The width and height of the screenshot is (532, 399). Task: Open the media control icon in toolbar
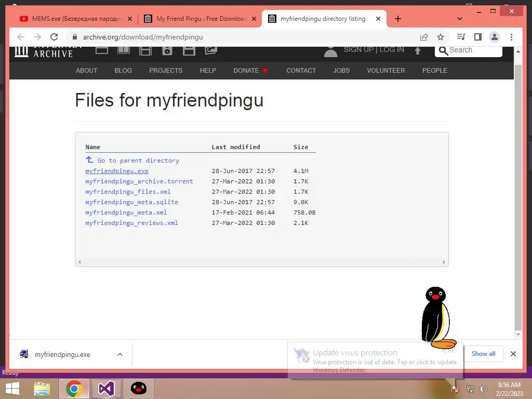click(x=461, y=37)
